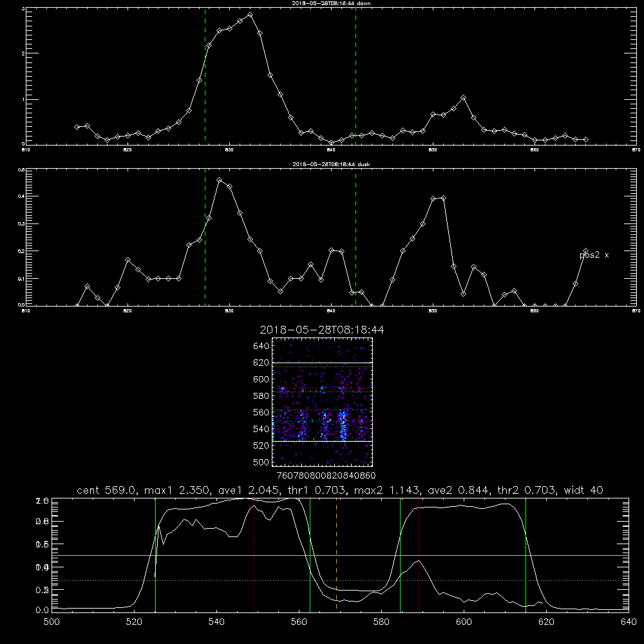The image size is (644, 644).
Task: Click 'thr2 0.703' in bottom plot title
Action: pyautogui.click(x=527, y=490)
